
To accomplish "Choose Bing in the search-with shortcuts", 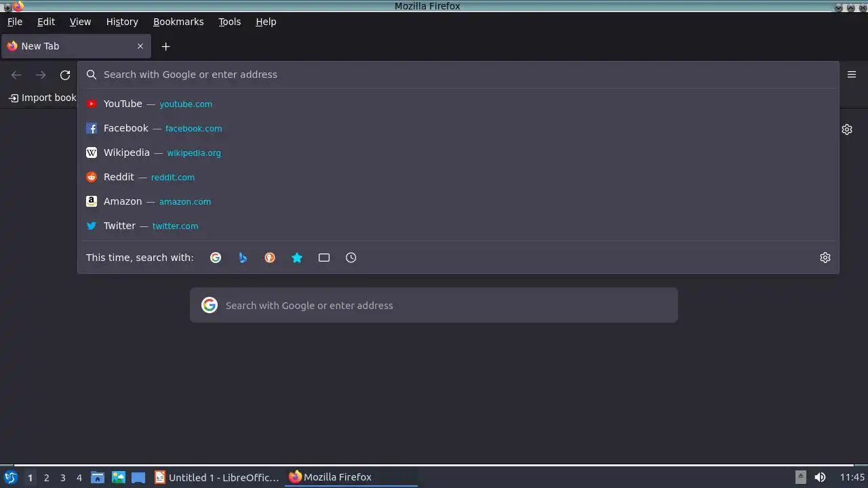I will point(243,258).
